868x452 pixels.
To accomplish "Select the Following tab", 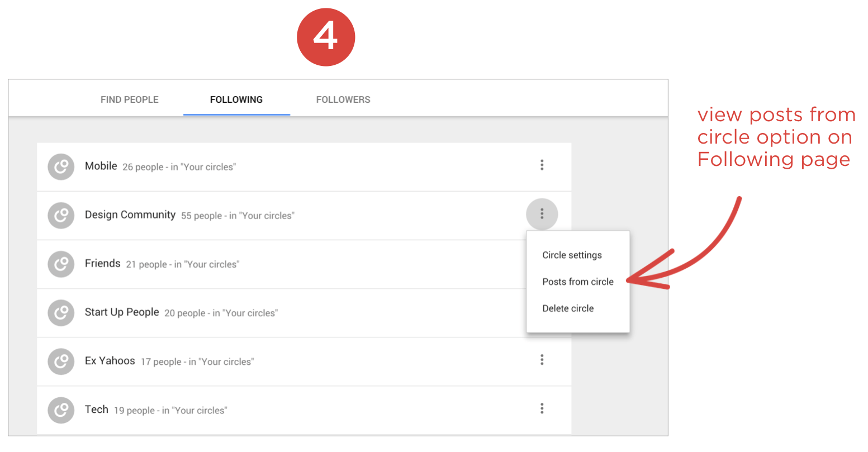I will [236, 99].
